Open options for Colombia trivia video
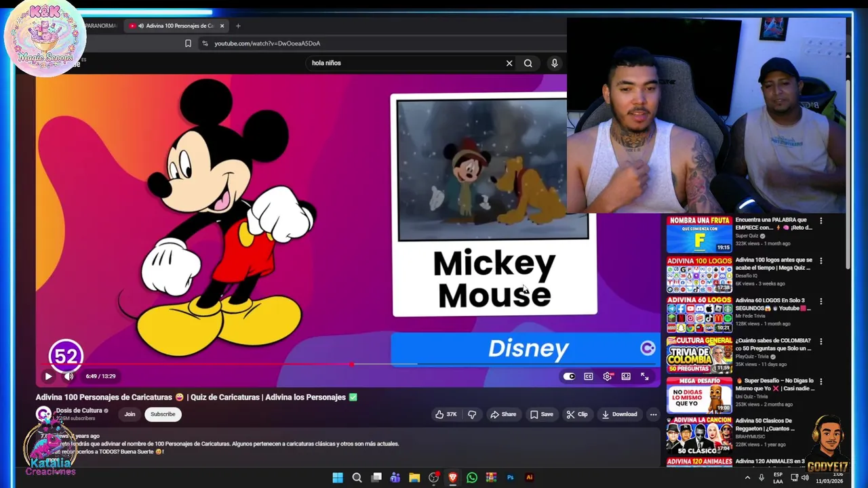 [821, 341]
